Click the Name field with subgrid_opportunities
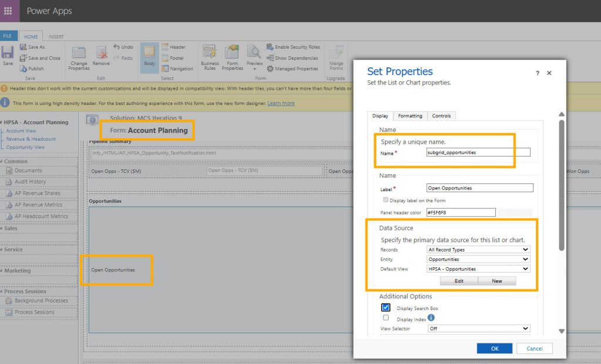The image size is (601, 364). 478,152
